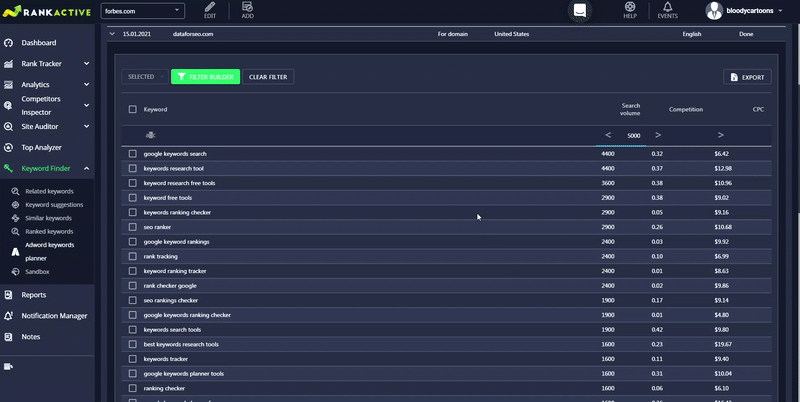
Task: Click the Reports document icon
Action: click(9, 295)
